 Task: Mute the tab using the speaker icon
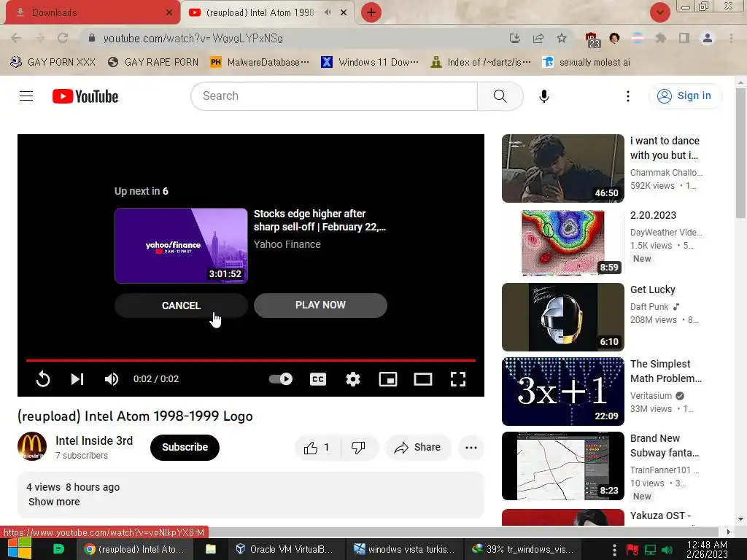tap(328, 12)
